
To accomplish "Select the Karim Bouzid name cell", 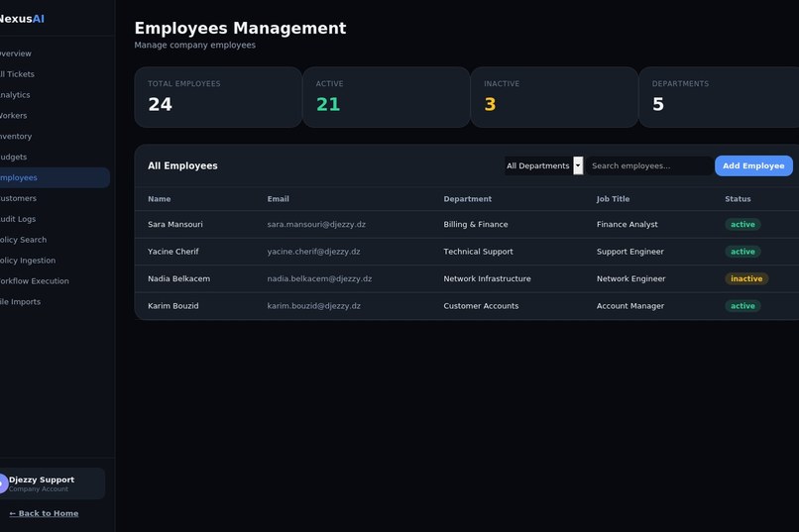I will (x=173, y=306).
